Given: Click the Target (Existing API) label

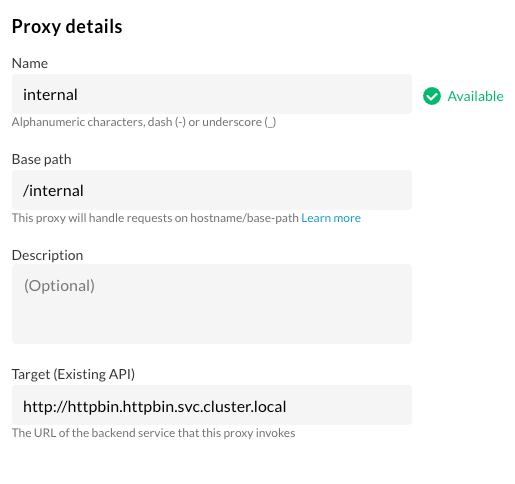Looking at the screenshot, I should (73, 374).
